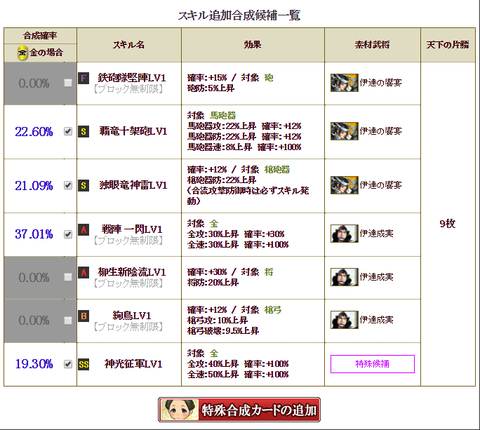Click the S rank icon beside 覇竜十架砲LV1

(84, 131)
